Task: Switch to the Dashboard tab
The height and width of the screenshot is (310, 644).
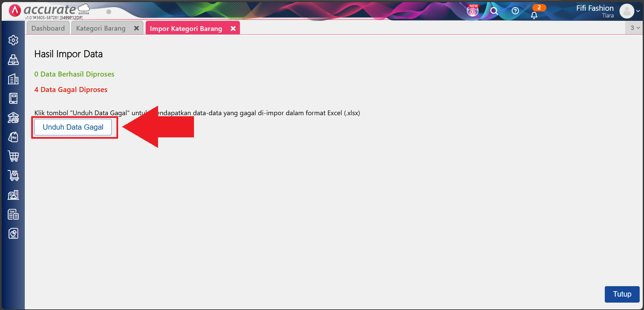Action: pos(48,28)
